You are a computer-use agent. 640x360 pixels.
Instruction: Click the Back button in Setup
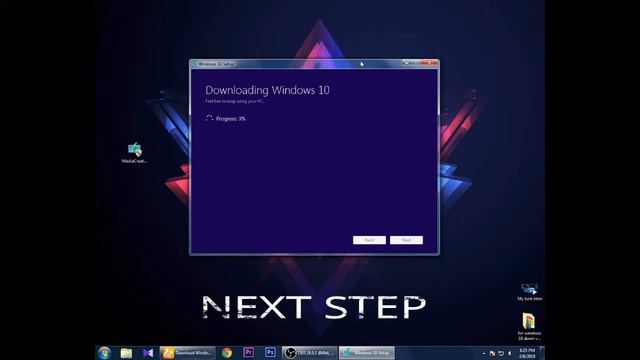click(x=369, y=240)
